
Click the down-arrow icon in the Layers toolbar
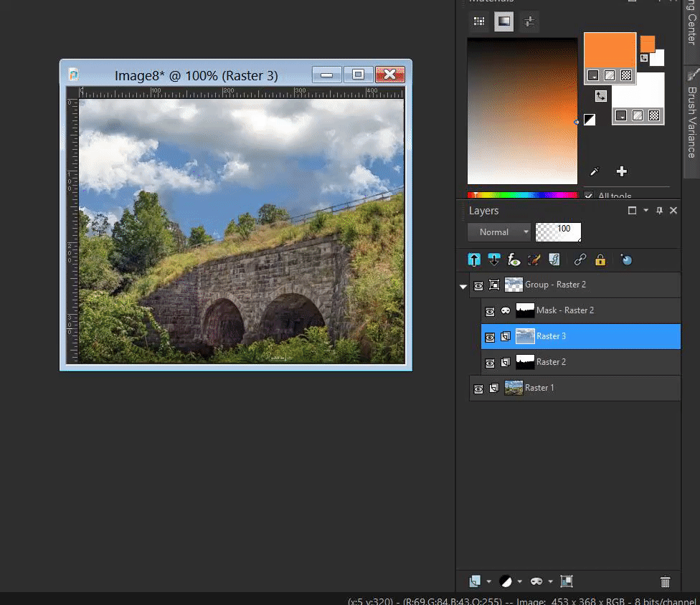click(493, 259)
